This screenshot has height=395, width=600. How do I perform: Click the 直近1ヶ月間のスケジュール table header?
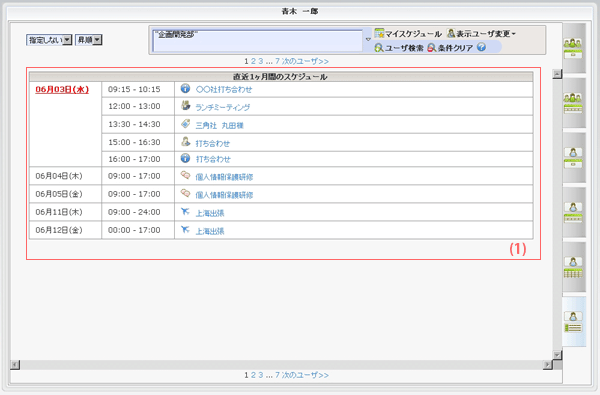tap(281, 77)
